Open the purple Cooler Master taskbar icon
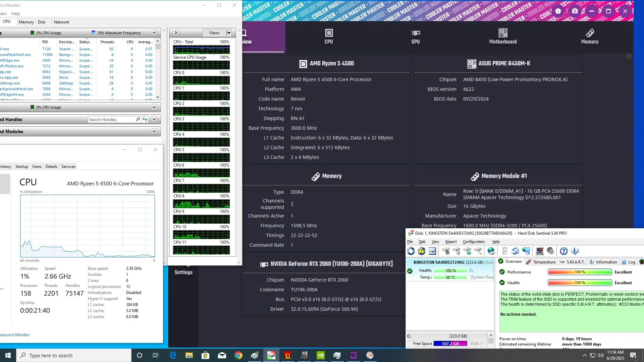Viewport: 644px width, 362px height. 354,355
